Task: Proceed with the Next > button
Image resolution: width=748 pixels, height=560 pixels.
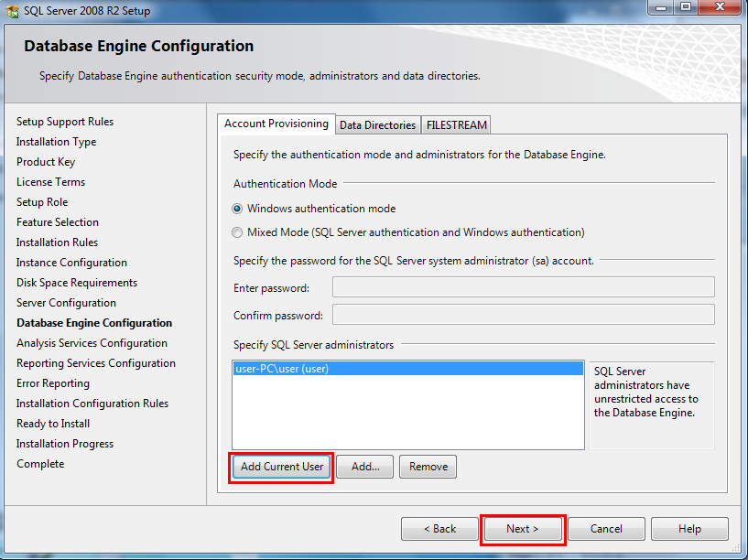Action: (523, 529)
